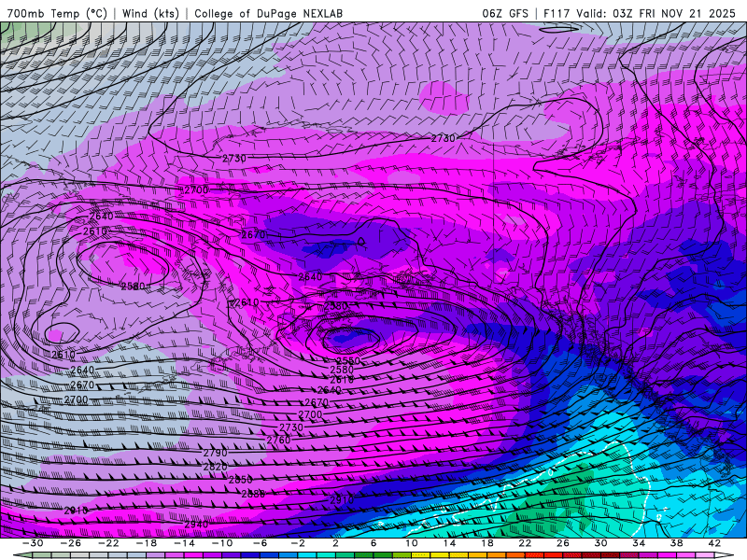Click the "F117" forecast hour text

pyautogui.click(x=557, y=13)
